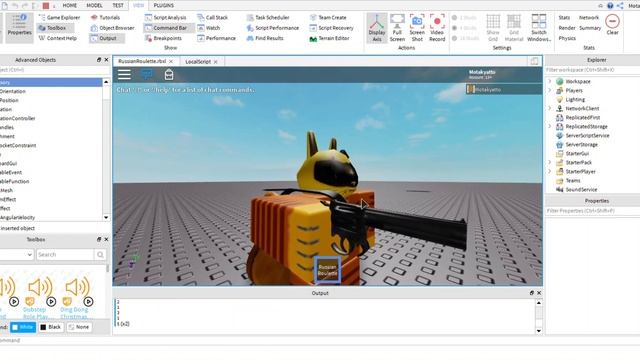Screen dimensions: 640x360
Task: Open Script Recovery
Action: coord(331,28)
